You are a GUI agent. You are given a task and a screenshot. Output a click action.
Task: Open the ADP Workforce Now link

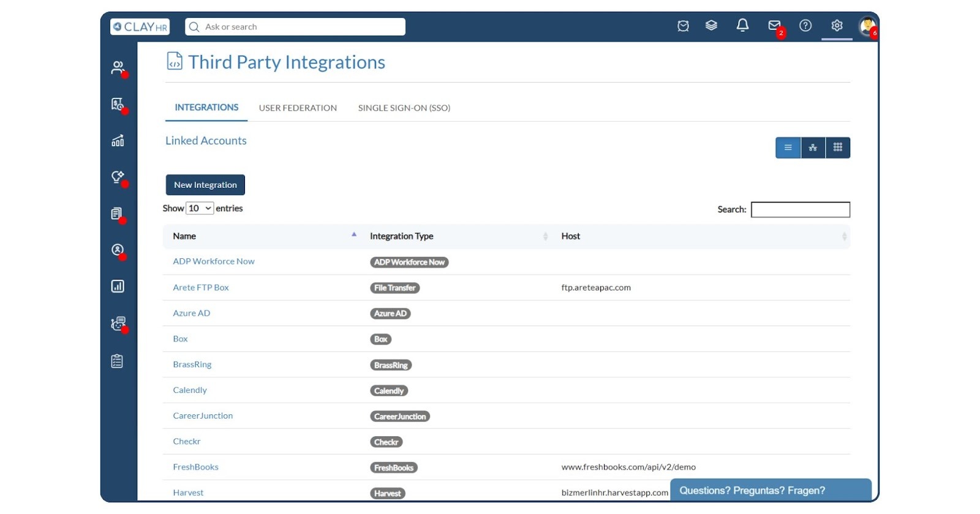point(214,261)
